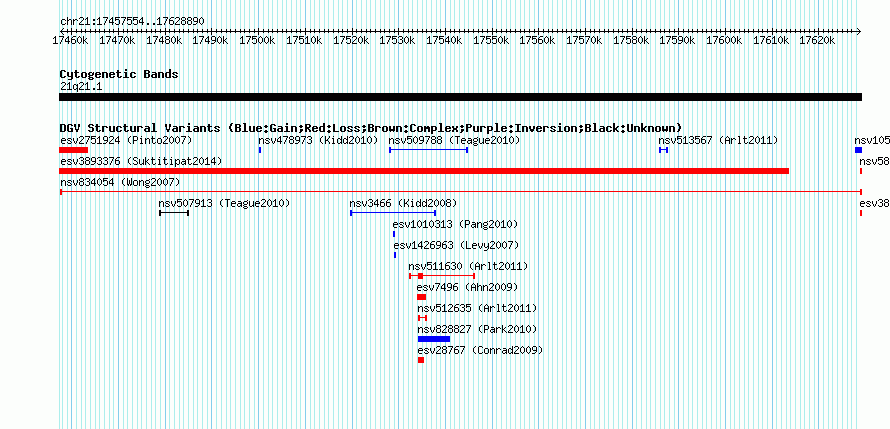This screenshot has width=890, height=429.
Task: Open esv1426963 (Levy2007) variant label
Action: pyautogui.click(x=456, y=245)
